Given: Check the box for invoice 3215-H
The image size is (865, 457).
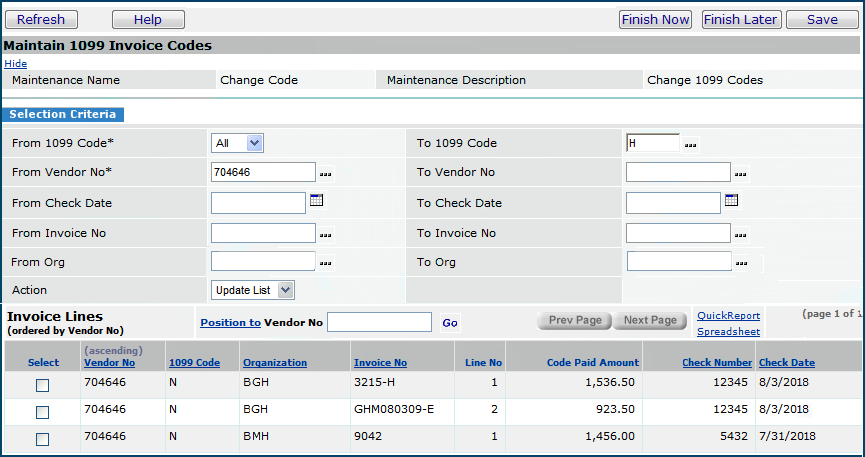Looking at the screenshot, I should [x=42, y=385].
